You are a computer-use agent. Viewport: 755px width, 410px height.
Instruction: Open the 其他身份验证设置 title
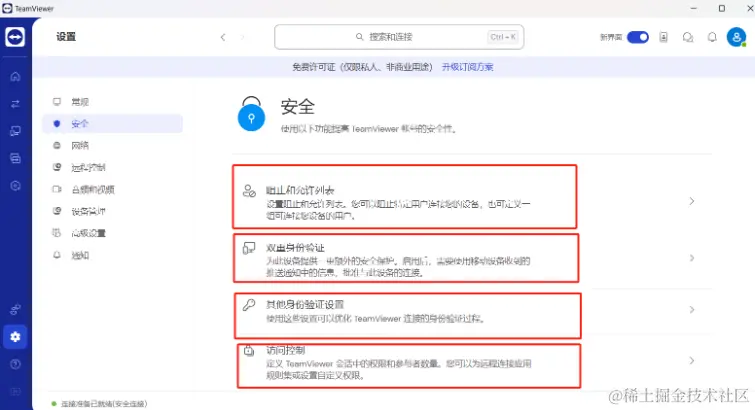(305, 304)
